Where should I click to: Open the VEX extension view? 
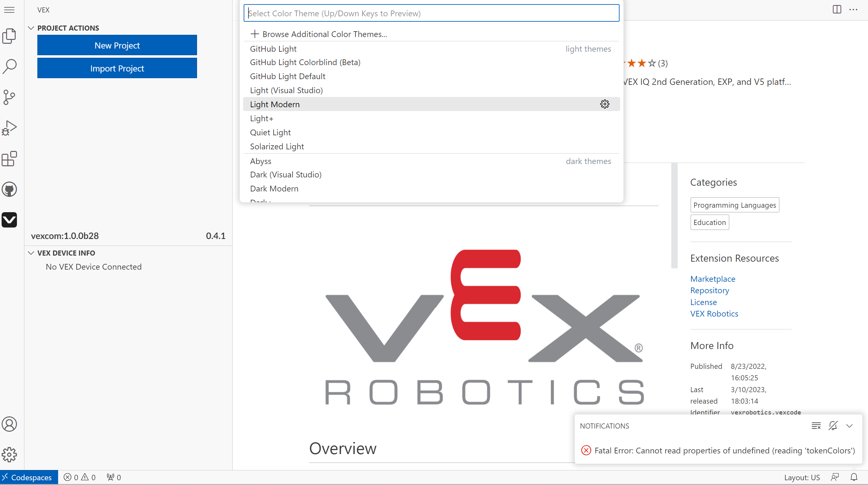(10, 220)
